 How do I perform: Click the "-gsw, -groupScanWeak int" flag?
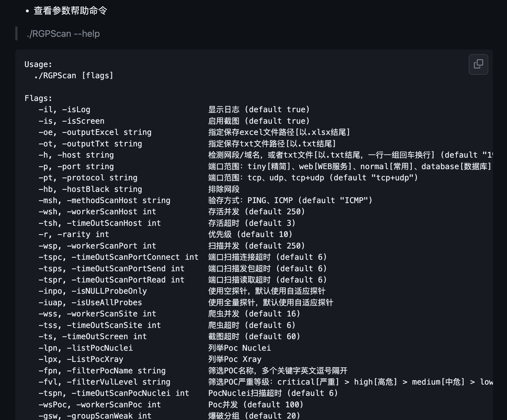pyautogui.click(x=95, y=416)
